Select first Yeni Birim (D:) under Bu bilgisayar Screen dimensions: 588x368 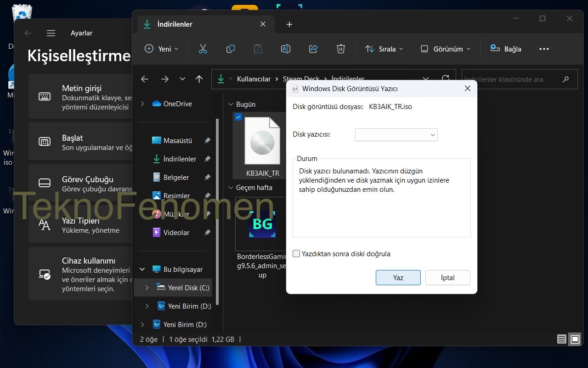[173, 306]
